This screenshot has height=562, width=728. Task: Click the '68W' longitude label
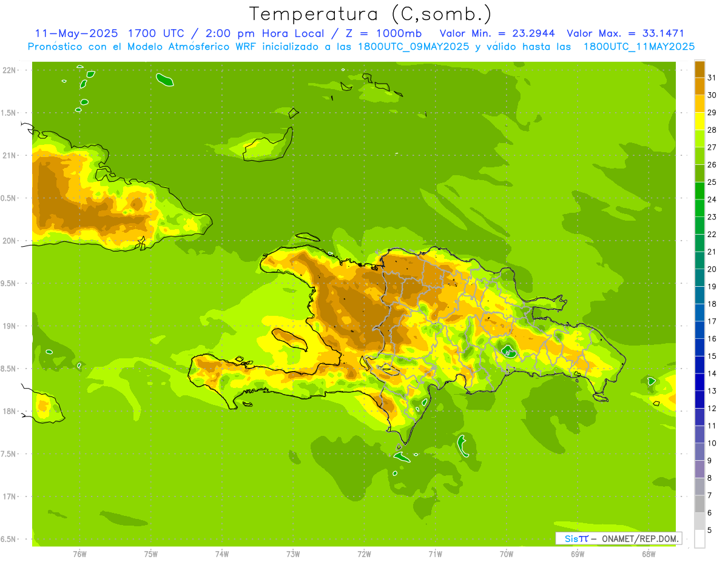649,554
